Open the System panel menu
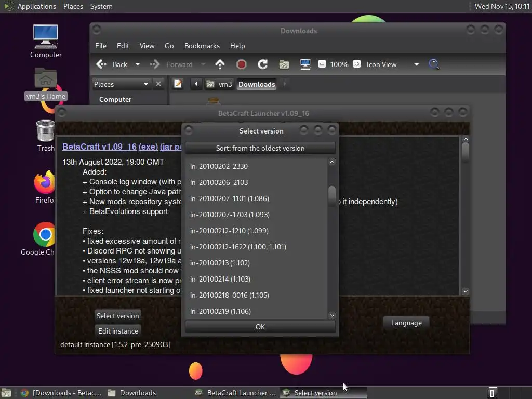 [x=101, y=6]
